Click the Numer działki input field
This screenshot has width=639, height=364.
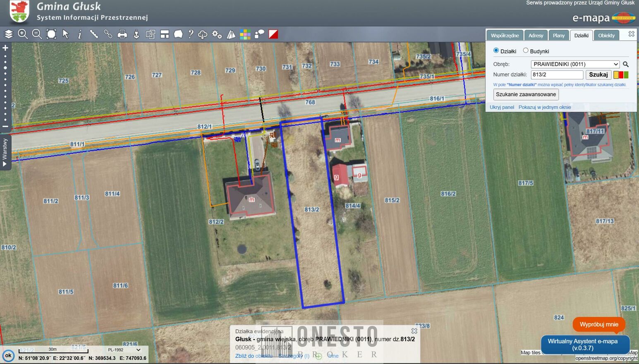(557, 75)
